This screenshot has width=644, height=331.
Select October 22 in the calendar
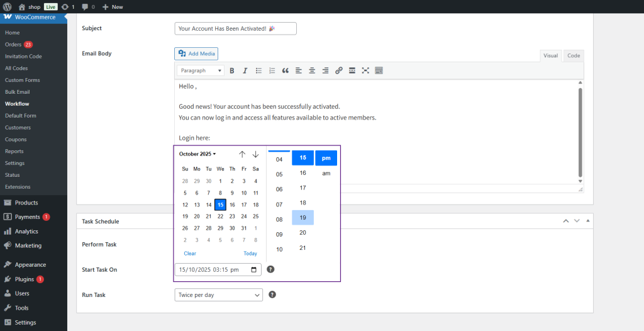[x=220, y=216]
